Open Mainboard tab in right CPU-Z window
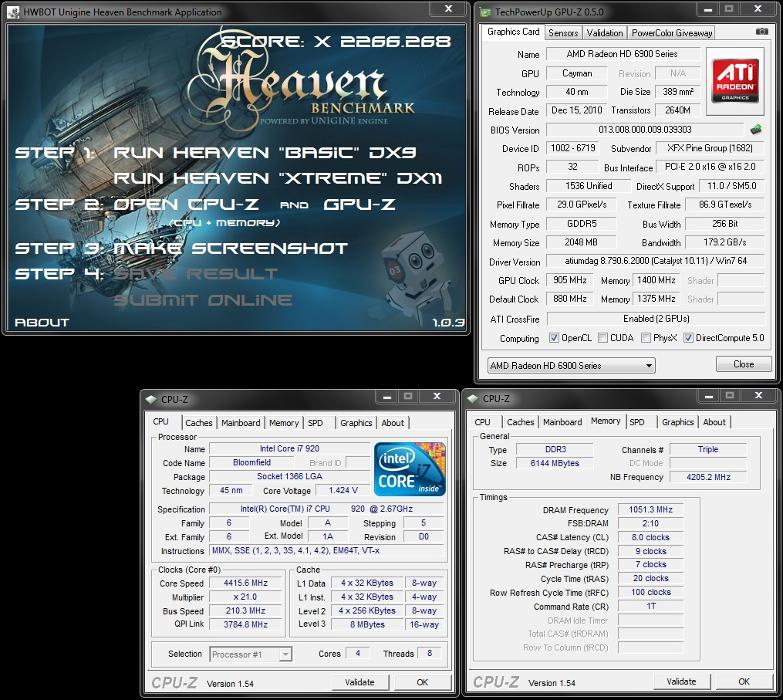 point(562,422)
